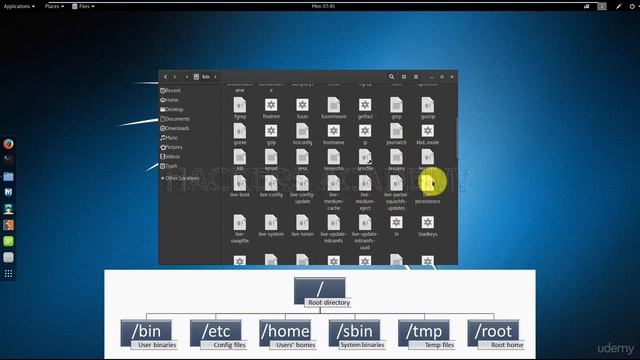This screenshot has width=640, height=360.
Task: Open search in the Files window
Action: click(391, 77)
